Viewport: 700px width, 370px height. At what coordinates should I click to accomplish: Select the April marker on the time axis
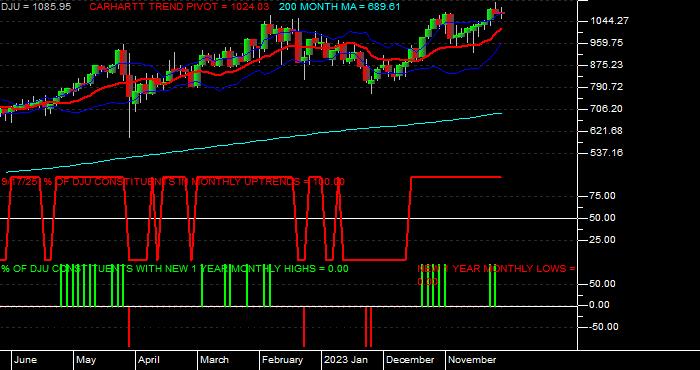click(x=149, y=360)
